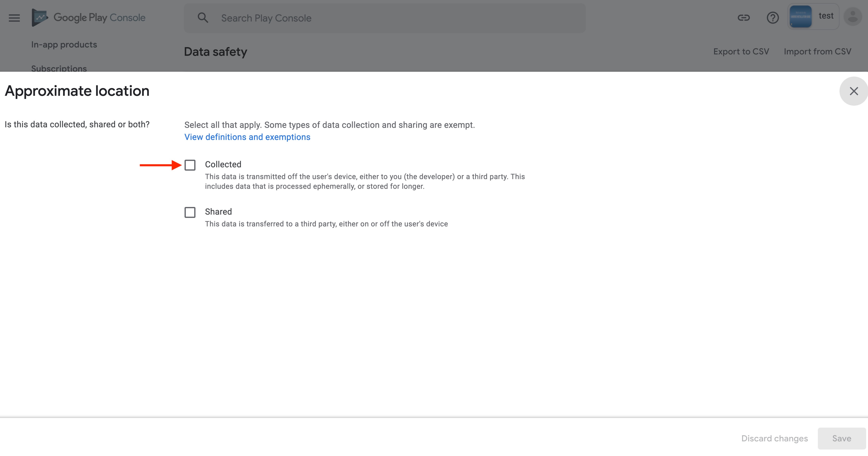
Task: Open In-app products in sidebar
Action: coord(64,45)
